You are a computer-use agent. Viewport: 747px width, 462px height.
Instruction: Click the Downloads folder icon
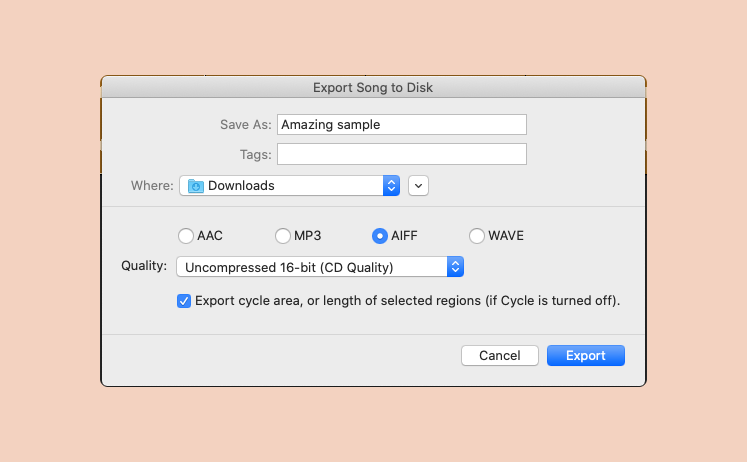pyautogui.click(x=196, y=186)
